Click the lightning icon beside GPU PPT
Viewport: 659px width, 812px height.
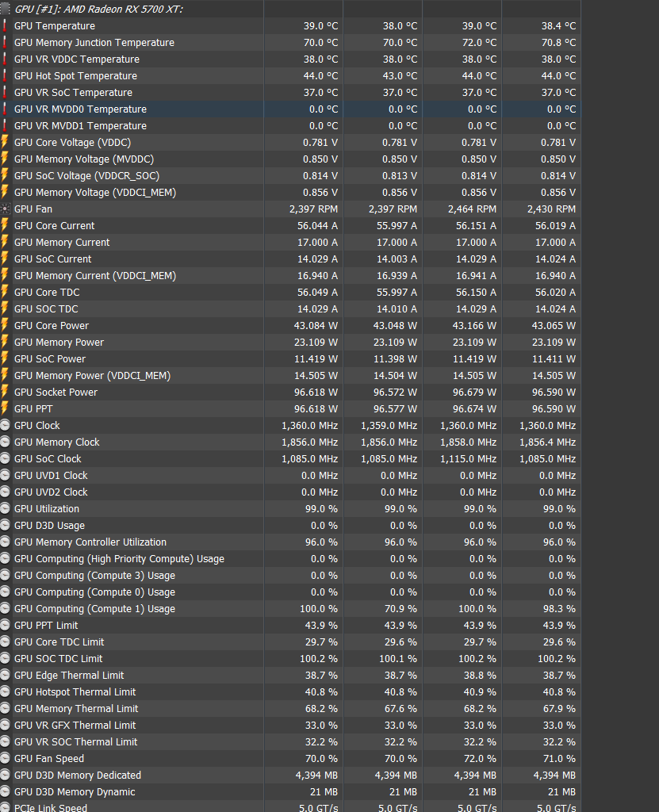(x=5, y=408)
